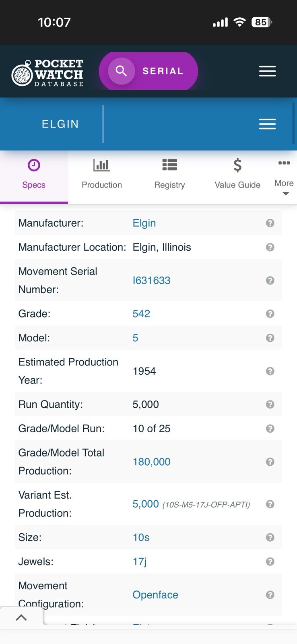Expand the More tab dropdown
The height and width of the screenshot is (644, 297).
click(284, 177)
